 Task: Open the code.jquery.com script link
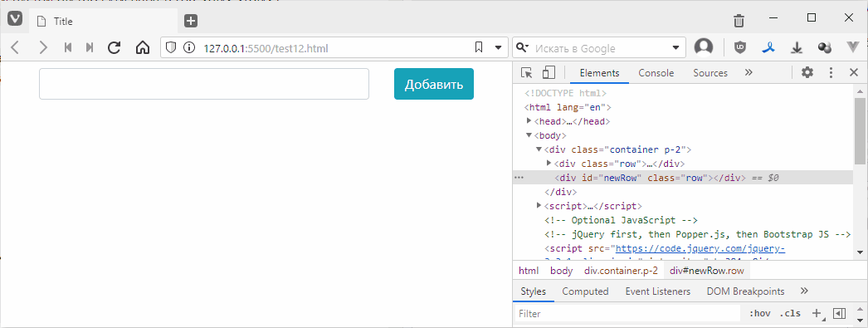point(700,249)
